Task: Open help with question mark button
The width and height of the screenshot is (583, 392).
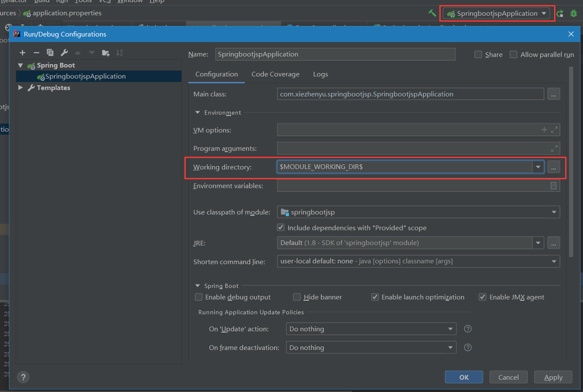Action: [x=23, y=377]
